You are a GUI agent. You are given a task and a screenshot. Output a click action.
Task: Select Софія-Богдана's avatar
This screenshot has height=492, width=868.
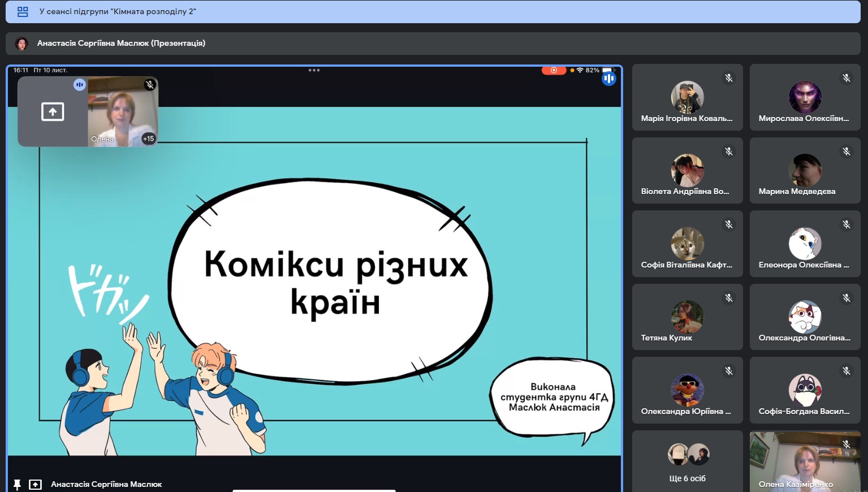pyautogui.click(x=805, y=390)
